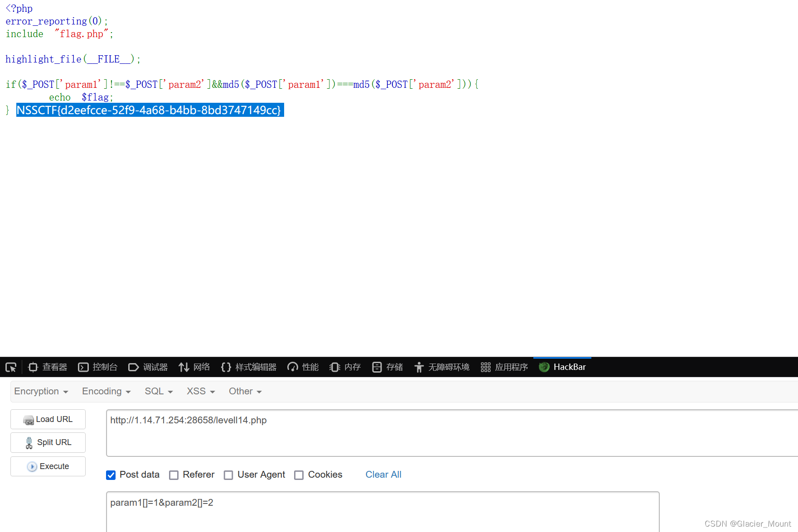Image resolution: width=798 pixels, height=532 pixels.
Task: Click the Clear All link
Action: pos(383,474)
